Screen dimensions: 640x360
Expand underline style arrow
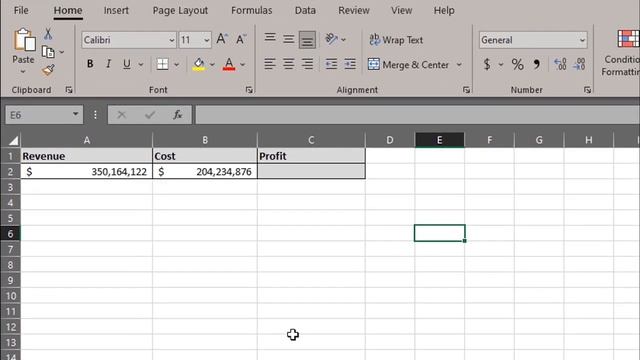click(x=140, y=64)
